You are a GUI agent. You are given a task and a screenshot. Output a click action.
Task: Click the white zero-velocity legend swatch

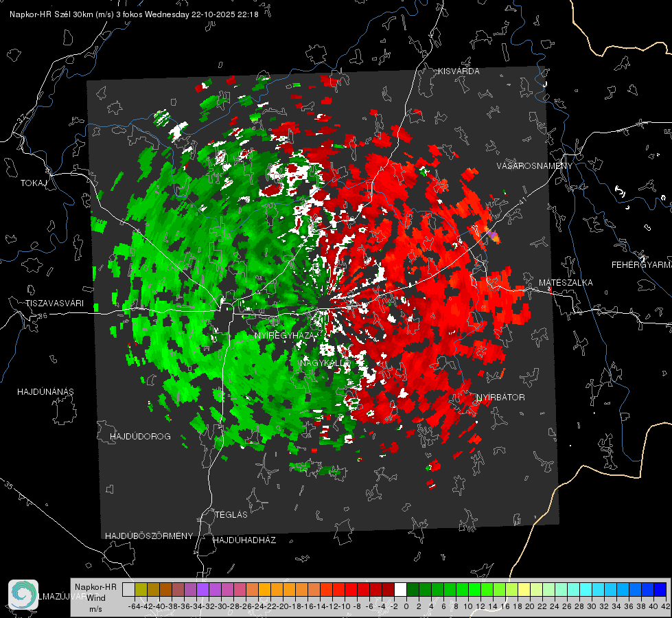400,590
